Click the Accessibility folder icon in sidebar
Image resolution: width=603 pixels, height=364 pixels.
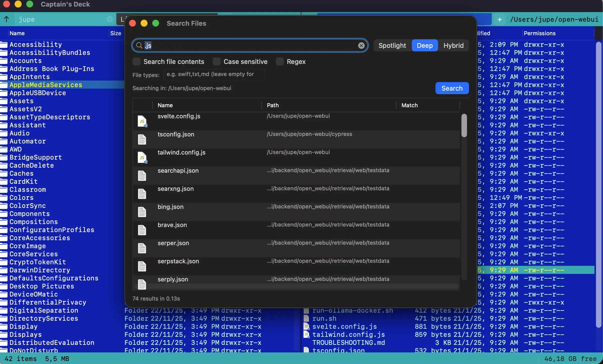coord(4,44)
